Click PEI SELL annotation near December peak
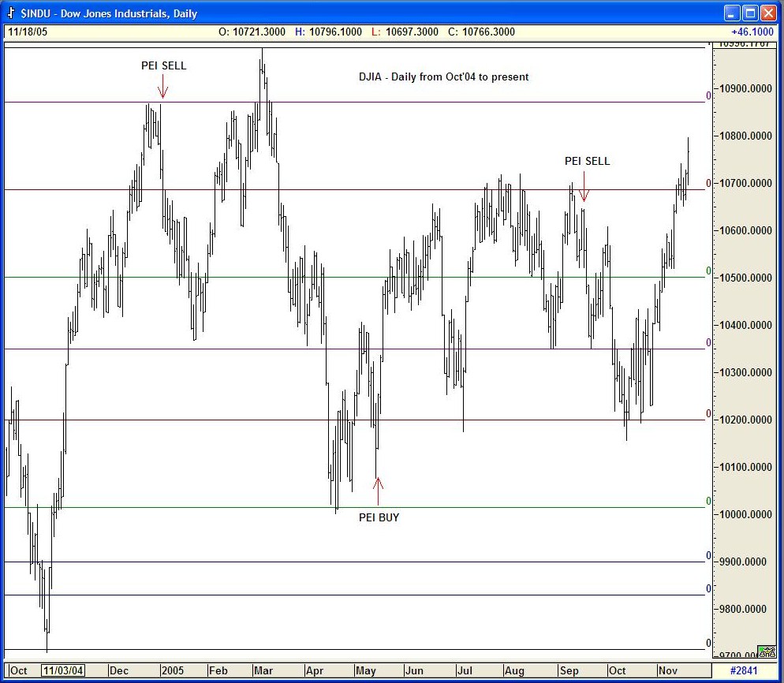Image resolution: width=784 pixels, height=683 pixels. point(163,65)
